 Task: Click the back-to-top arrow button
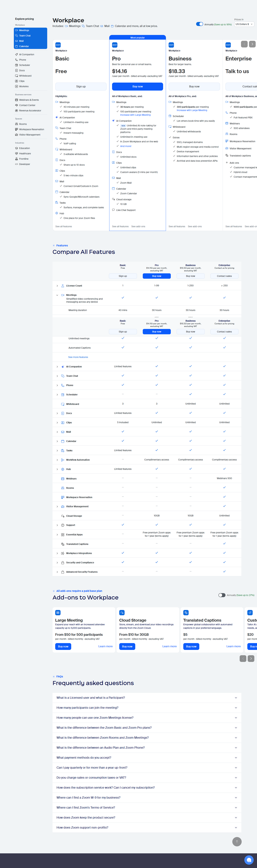tap(237, 842)
